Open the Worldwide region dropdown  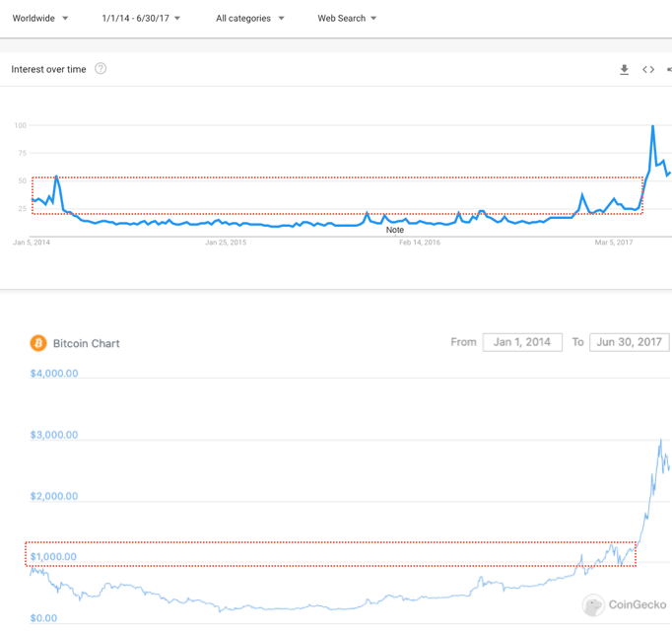[x=39, y=19]
